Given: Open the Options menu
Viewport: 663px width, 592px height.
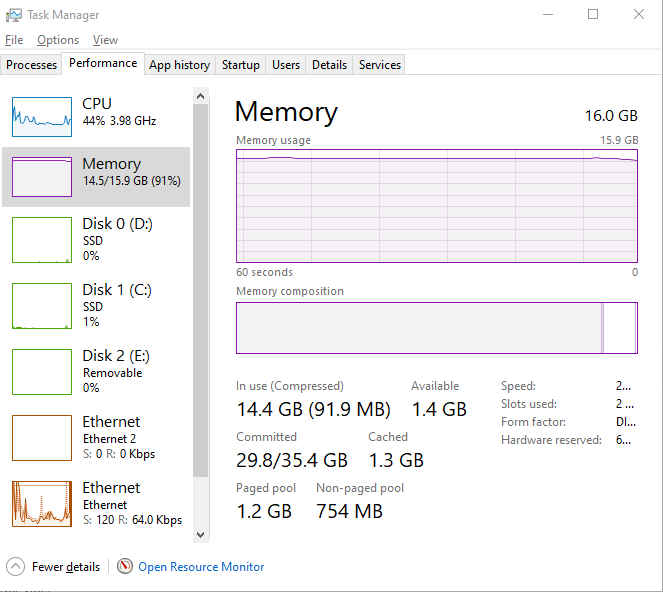Looking at the screenshot, I should [x=58, y=40].
